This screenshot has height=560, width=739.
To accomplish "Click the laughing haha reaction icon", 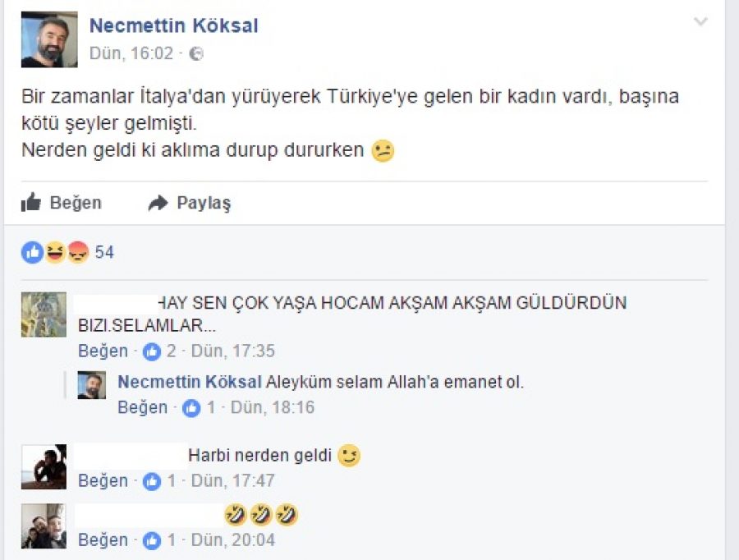I will click(55, 252).
